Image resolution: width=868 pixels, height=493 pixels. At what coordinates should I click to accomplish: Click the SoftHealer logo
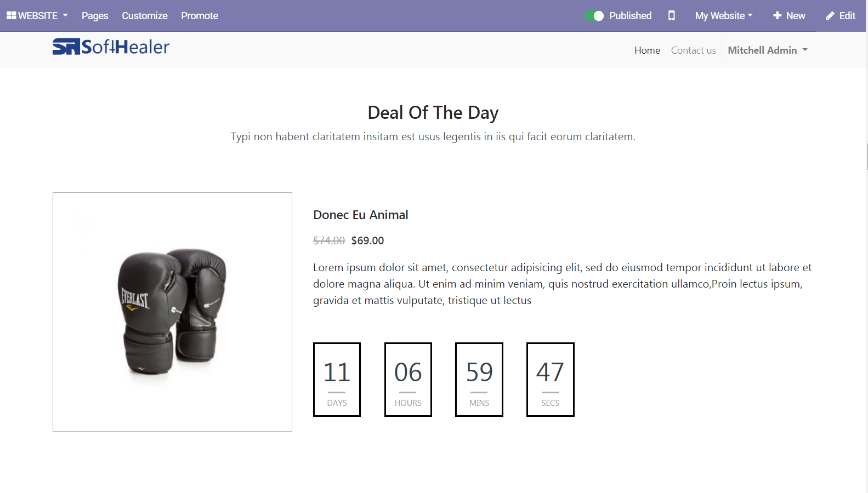[111, 47]
